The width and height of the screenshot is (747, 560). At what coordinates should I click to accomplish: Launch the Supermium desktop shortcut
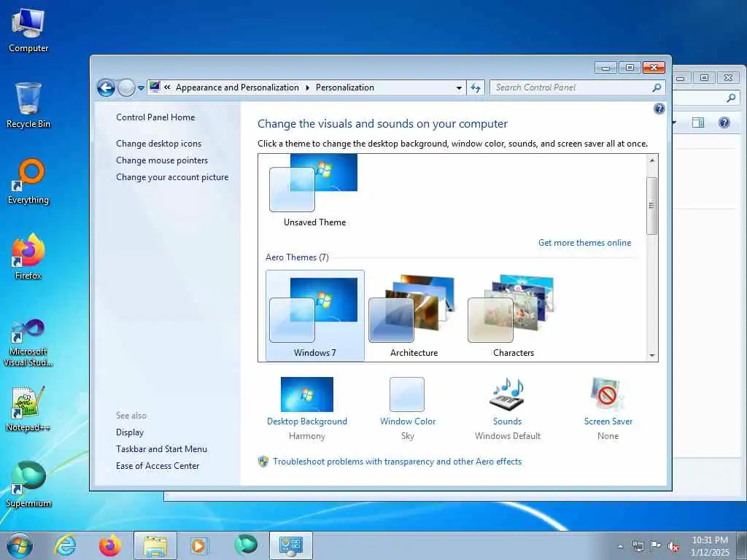pos(28,484)
